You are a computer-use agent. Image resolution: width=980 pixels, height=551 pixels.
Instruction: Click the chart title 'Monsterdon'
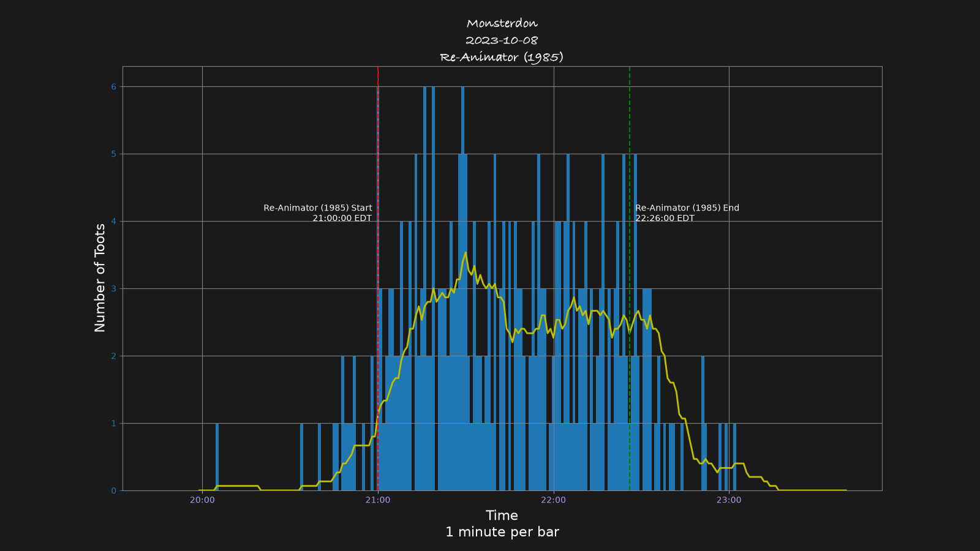502,23
